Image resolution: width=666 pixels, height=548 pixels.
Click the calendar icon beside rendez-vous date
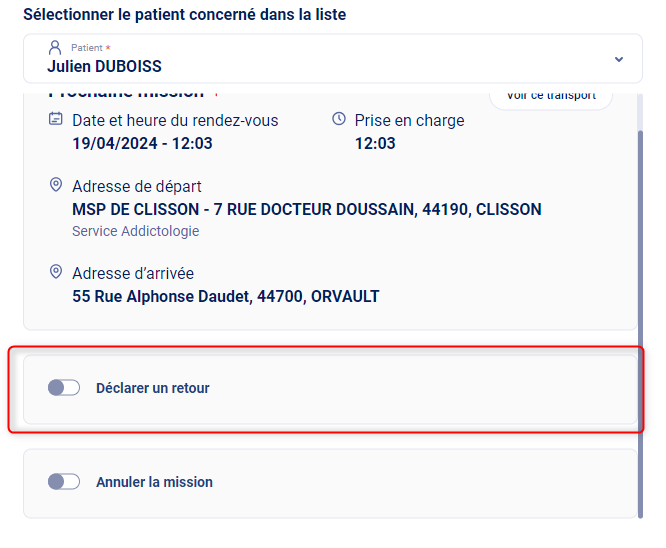56,120
